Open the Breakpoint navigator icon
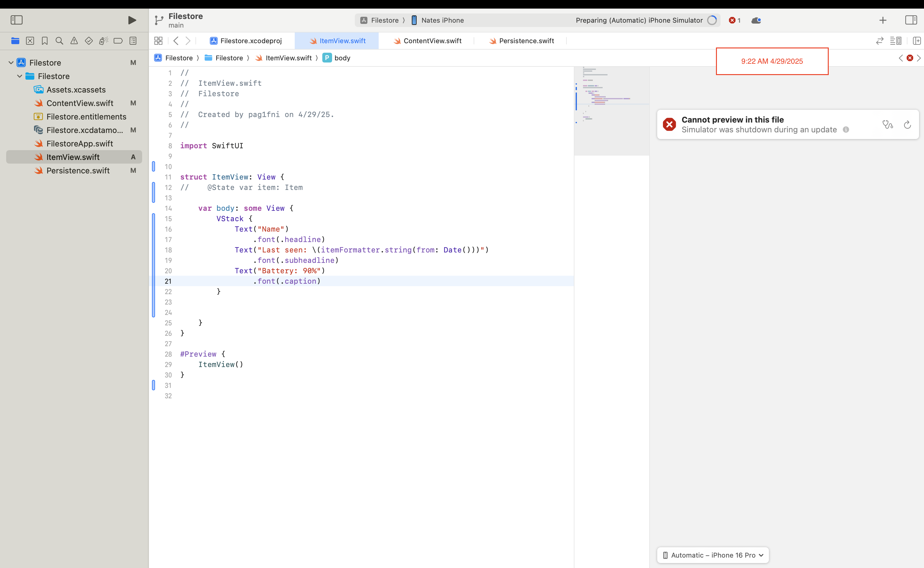924x568 pixels. tap(118, 41)
